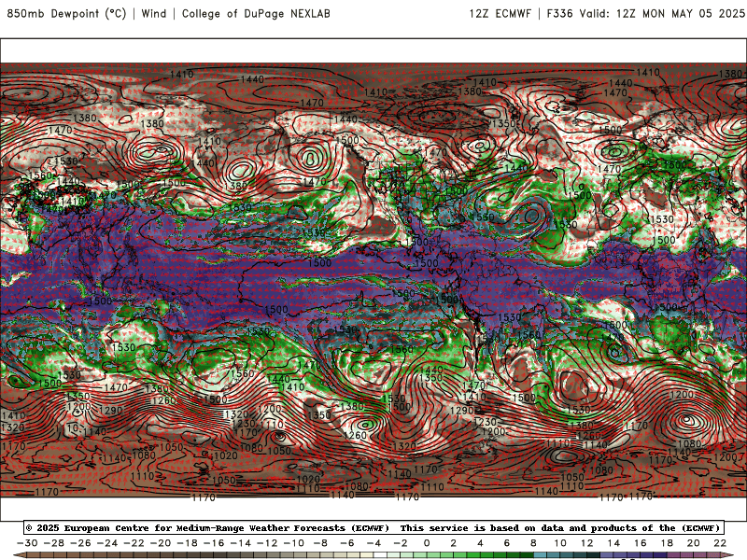Click the 10 color scale label
The width and height of the screenshot is (747, 560).
coord(560,543)
